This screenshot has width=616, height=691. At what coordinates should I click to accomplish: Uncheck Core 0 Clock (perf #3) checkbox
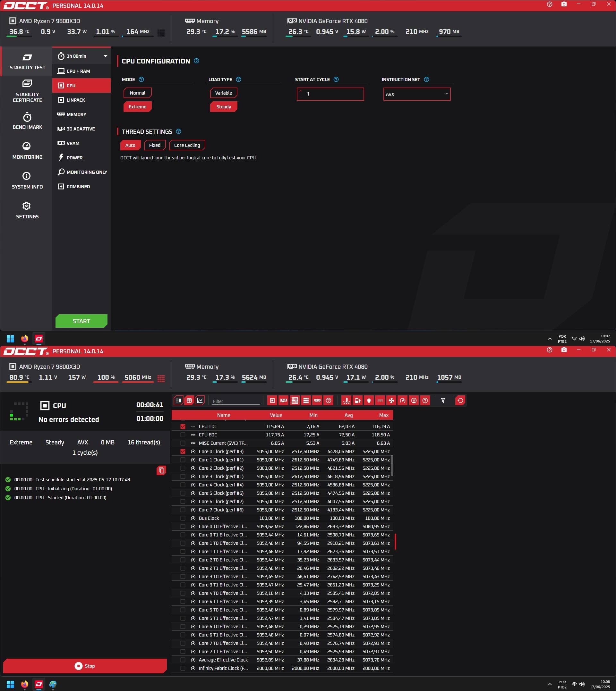tap(183, 451)
